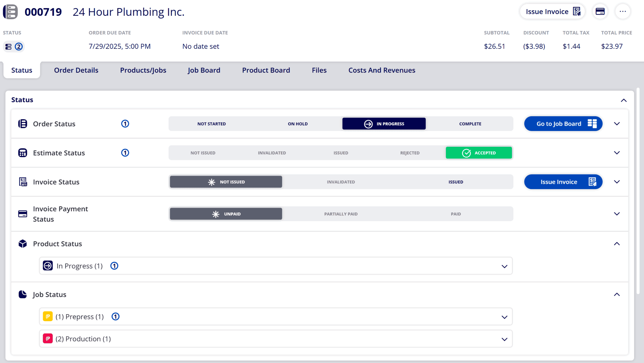Mark Invoice Payment Status as Paid

click(456, 214)
